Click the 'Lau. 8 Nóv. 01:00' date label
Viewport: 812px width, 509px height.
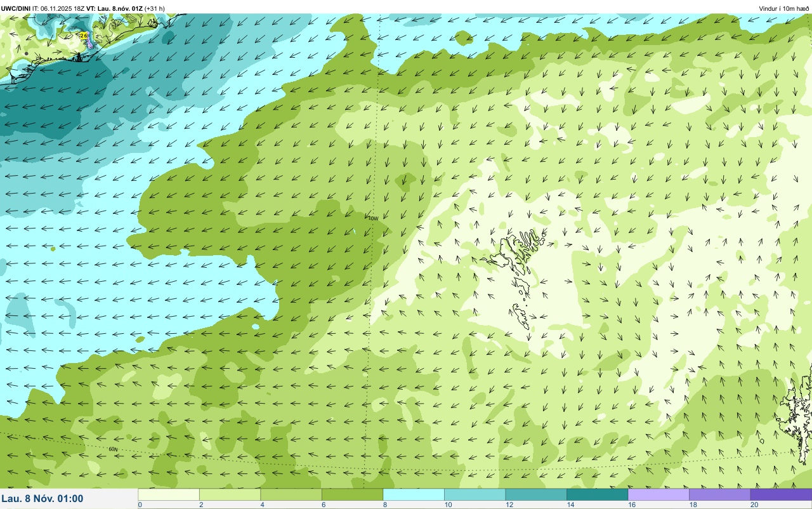click(x=43, y=498)
